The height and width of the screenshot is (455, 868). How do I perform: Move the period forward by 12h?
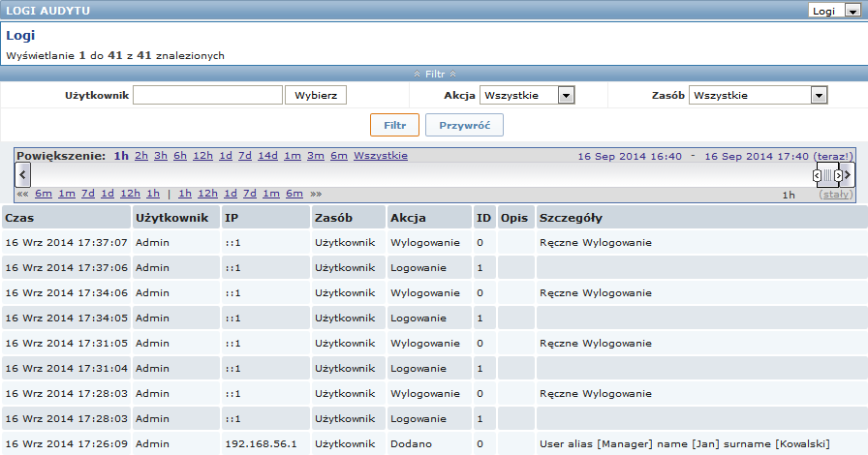point(207,194)
